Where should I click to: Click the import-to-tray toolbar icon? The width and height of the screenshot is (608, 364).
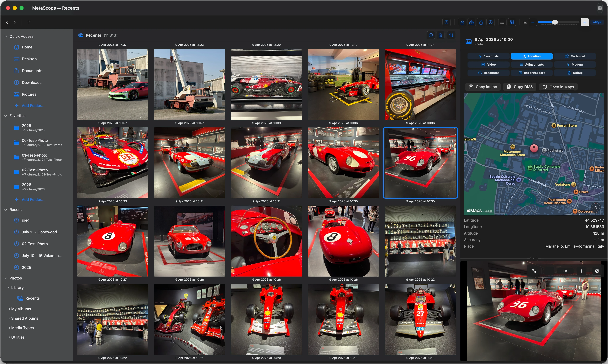point(472,22)
